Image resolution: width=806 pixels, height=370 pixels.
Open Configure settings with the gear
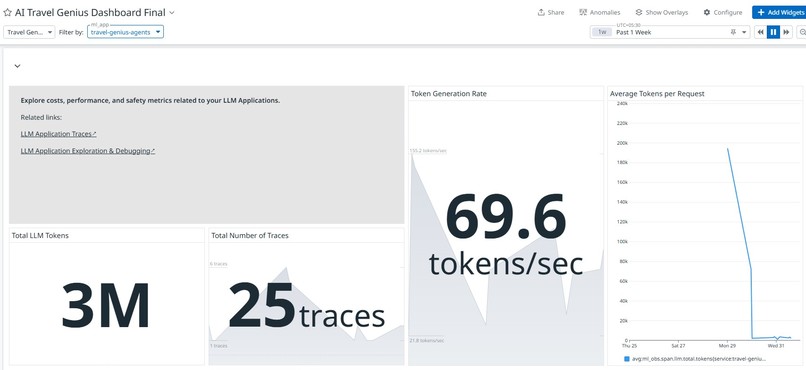pos(723,12)
